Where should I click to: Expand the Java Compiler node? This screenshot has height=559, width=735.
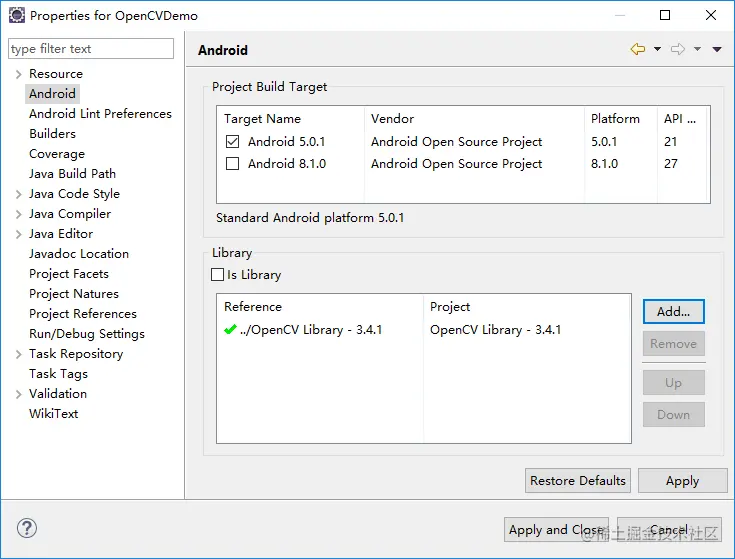pos(18,214)
